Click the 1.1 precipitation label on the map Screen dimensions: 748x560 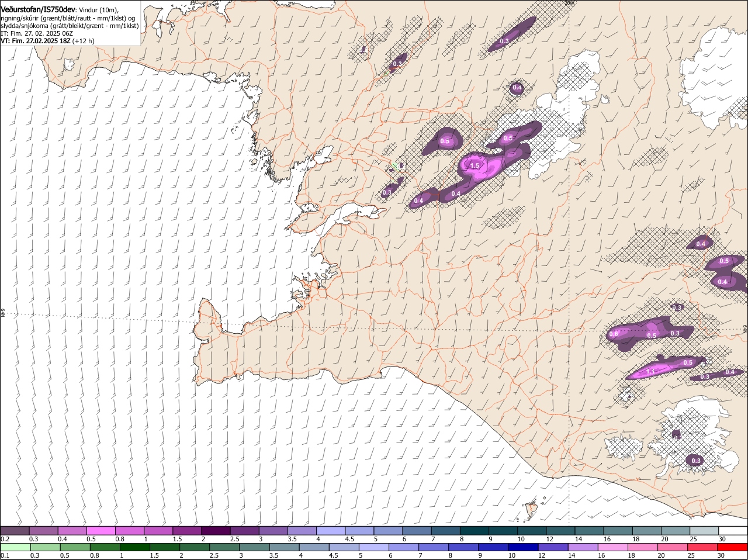[650, 372]
